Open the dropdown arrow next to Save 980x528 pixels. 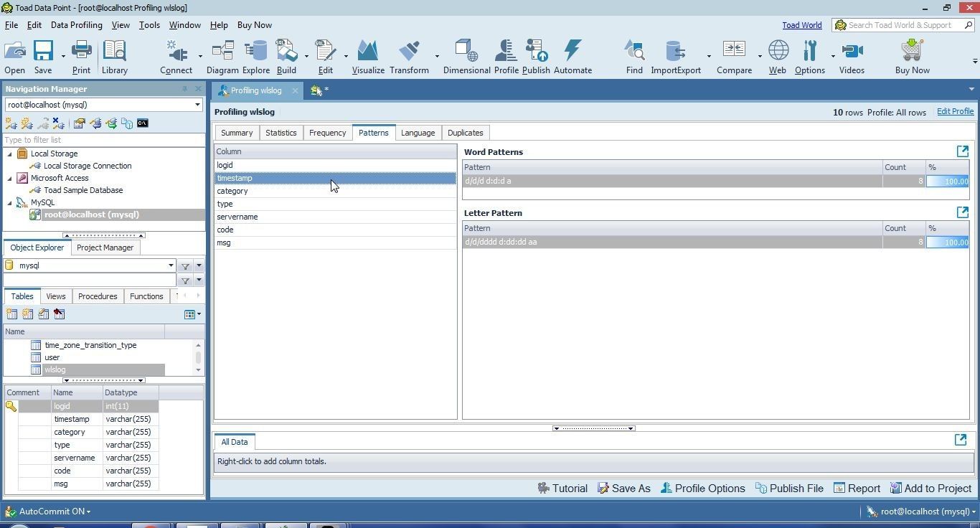pos(63,57)
